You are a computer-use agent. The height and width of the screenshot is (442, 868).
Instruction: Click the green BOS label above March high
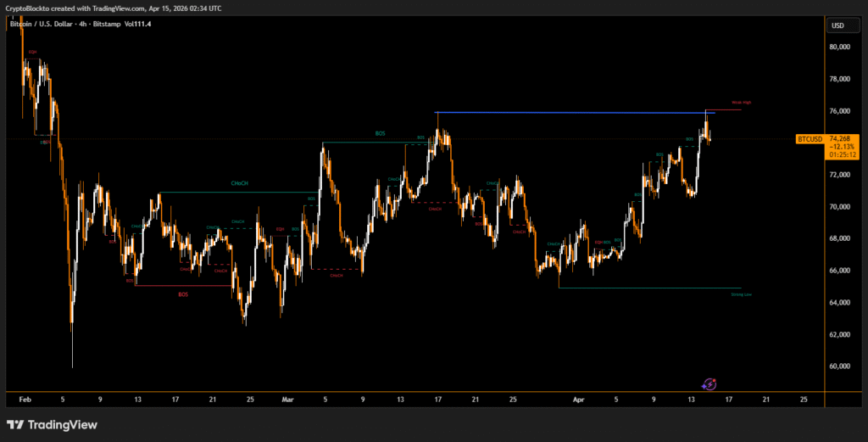coord(380,133)
